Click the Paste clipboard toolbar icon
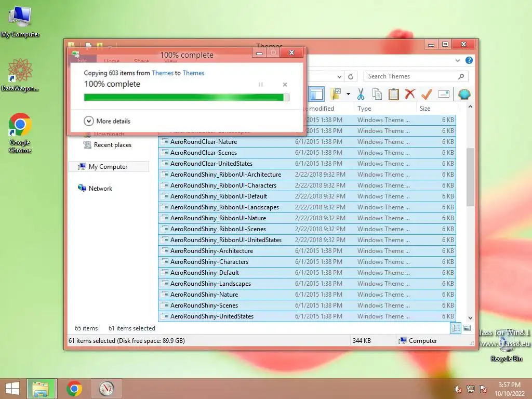This screenshot has height=399, width=532. coord(393,94)
